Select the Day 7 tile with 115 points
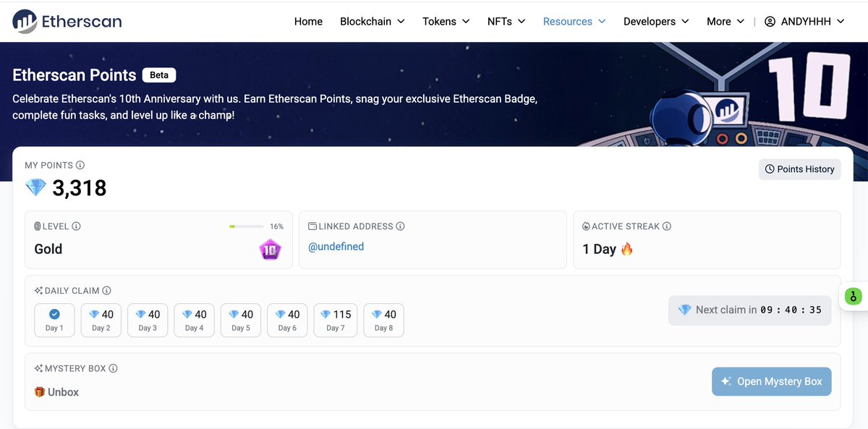Viewport: 868px width, 429px height. [336, 320]
